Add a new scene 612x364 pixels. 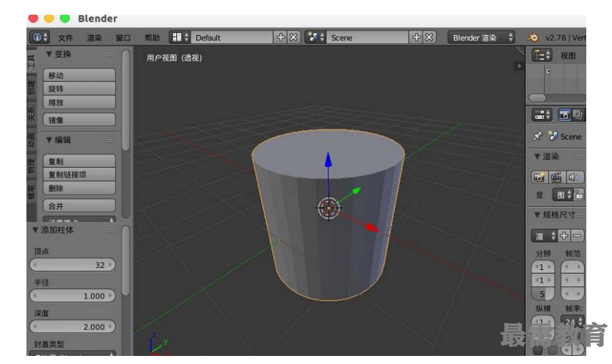pos(416,37)
